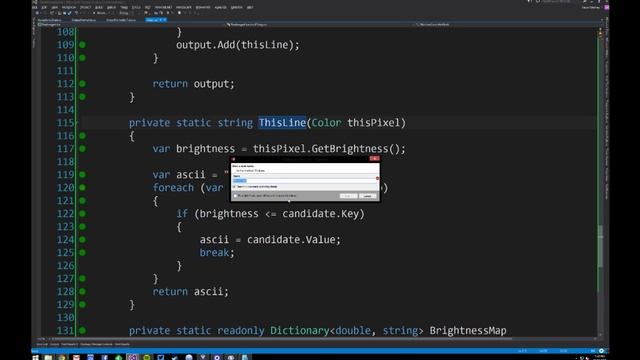Click 'candidate.Value' on line 124
Screen dimensions: 640x360
pyautogui.click(x=291, y=240)
